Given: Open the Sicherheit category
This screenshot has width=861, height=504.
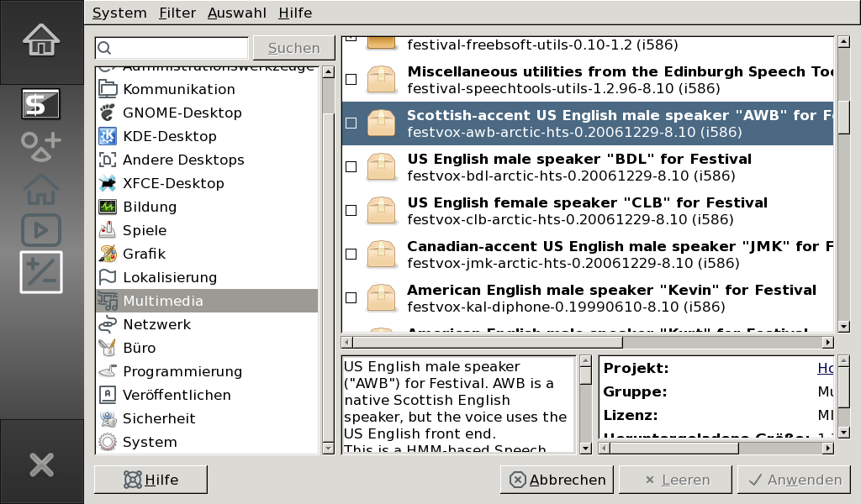Looking at the screenshot, I should pyautogui.click(x=158, y=418).
